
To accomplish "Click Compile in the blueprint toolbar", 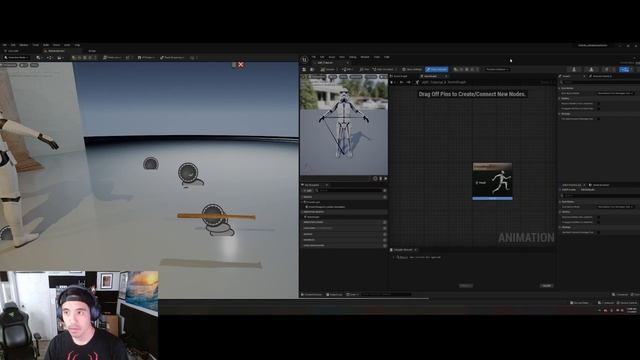I will click(x=328, y=69).
